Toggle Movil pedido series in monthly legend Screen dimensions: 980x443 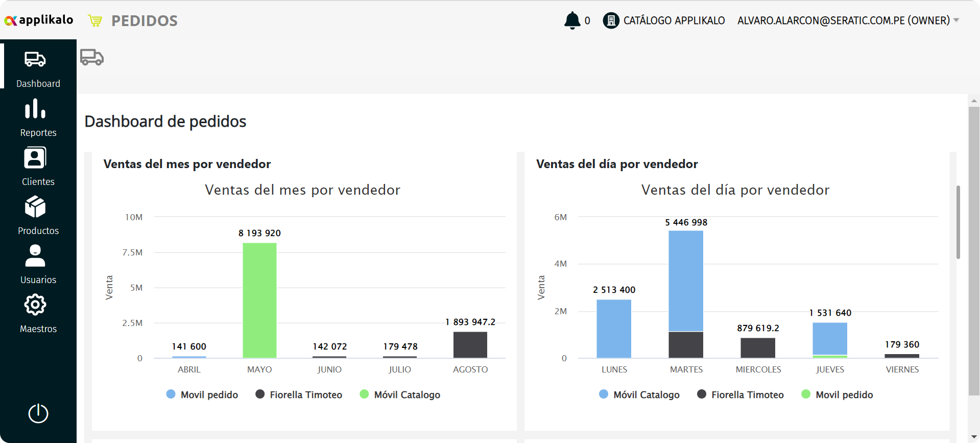coord(202,394)
